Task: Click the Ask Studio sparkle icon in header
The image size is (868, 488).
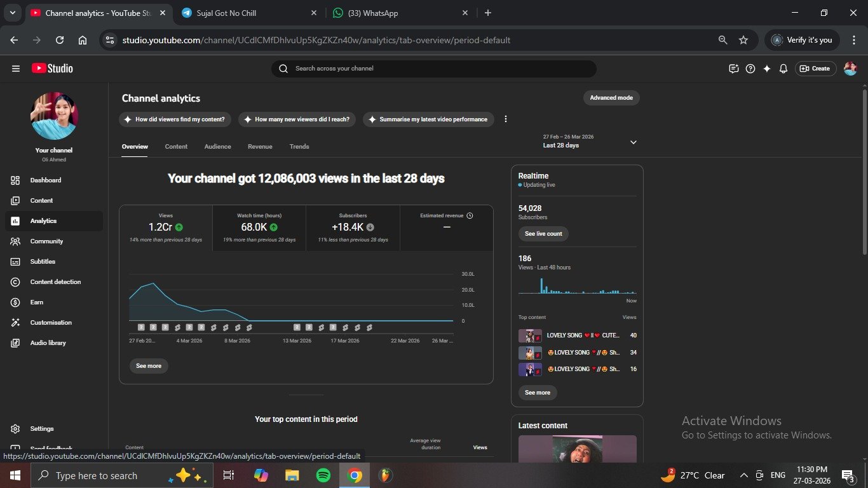Action: click(x=767, y=69)
